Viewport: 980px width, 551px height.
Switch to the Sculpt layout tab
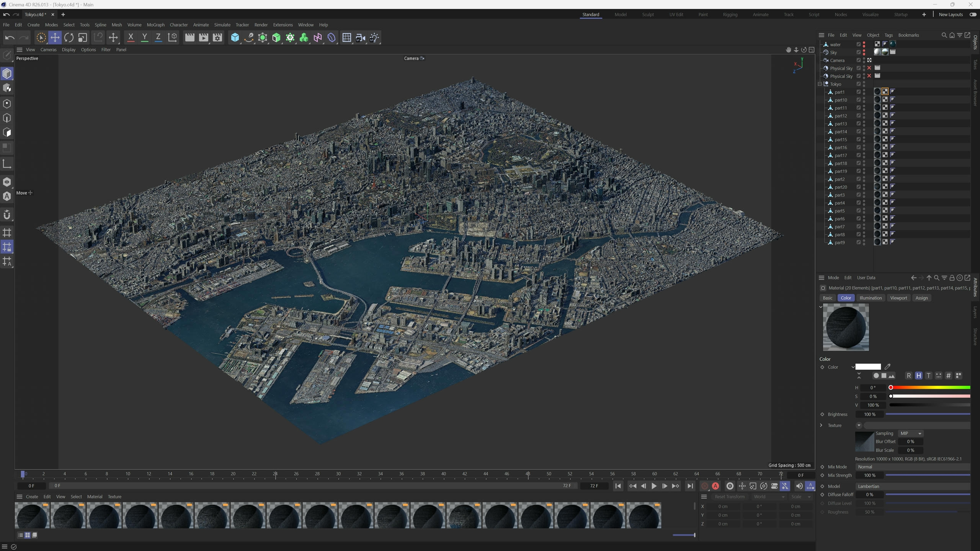click(648, 15)
